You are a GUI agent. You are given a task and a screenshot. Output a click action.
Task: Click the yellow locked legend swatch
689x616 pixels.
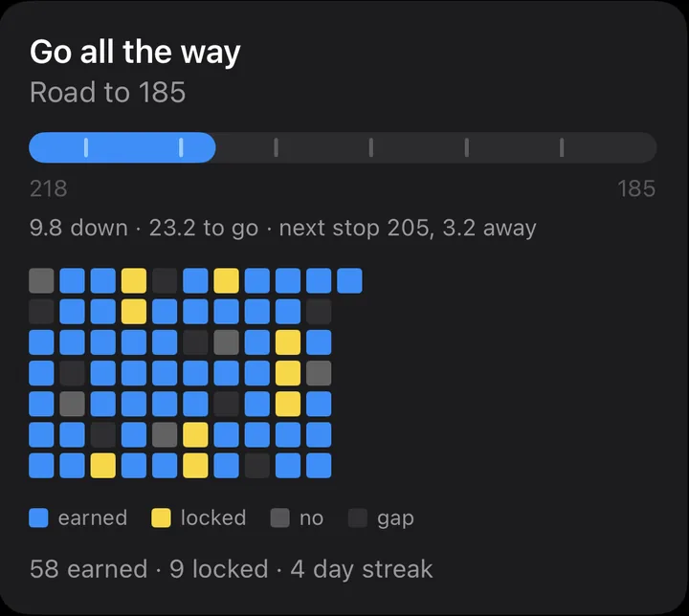[x=161, y=517]
